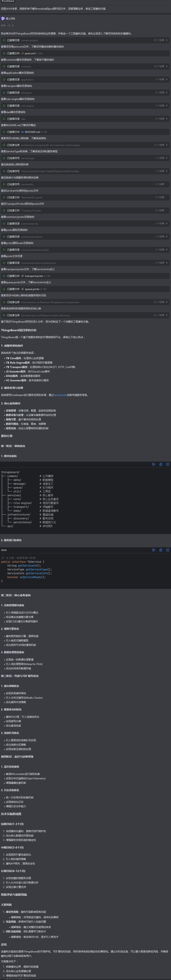Viewport: 171px width, 980px height.
Task: Copy the Java TbService code block
Action: pos(161,550)
